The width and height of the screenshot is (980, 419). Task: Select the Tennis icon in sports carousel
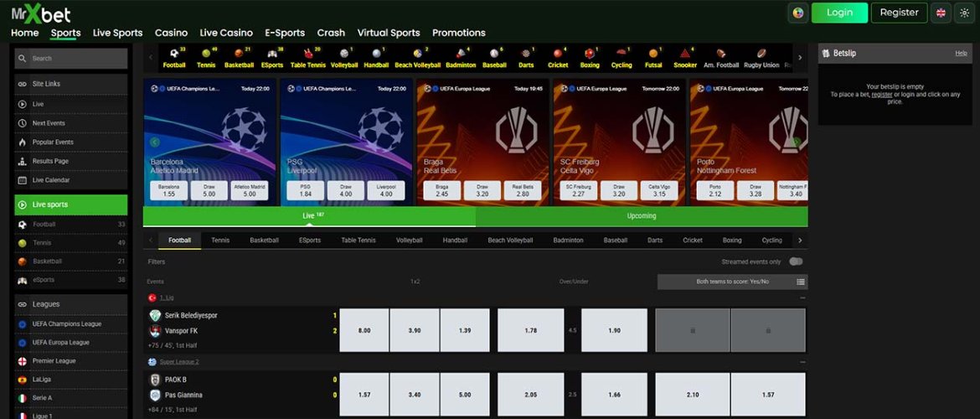[x=205, y=54]
